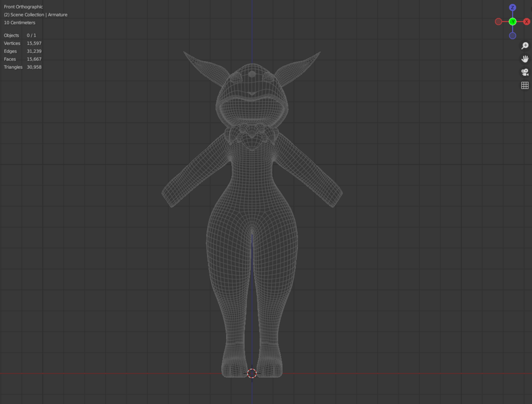Click the zoom view magnifier icon
Screen dimensions: 532x404
click(x=525, y=46)
